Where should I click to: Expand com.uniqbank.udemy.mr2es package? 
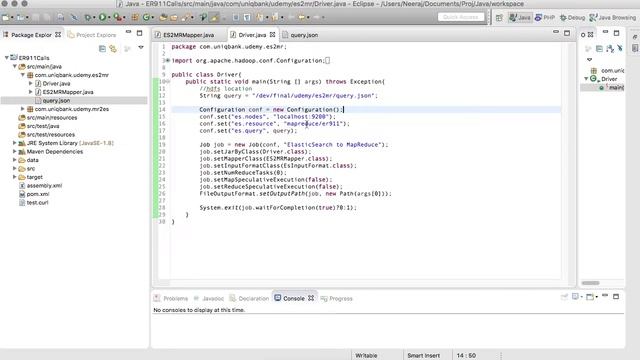point(23,109)
